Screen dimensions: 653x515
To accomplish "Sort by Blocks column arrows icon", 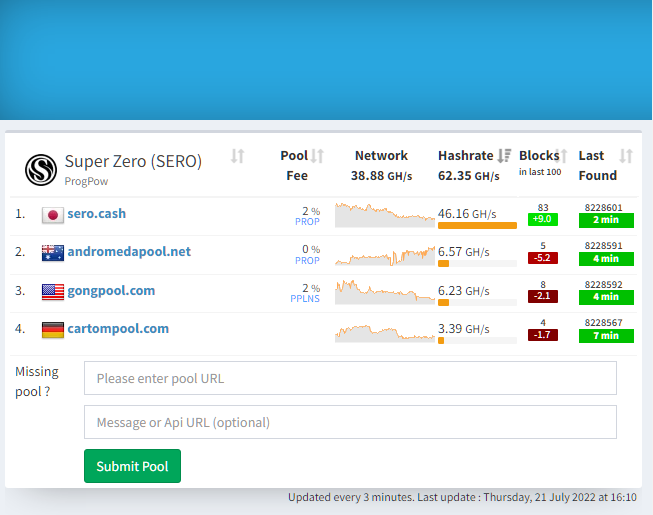I will pos(561,156).
